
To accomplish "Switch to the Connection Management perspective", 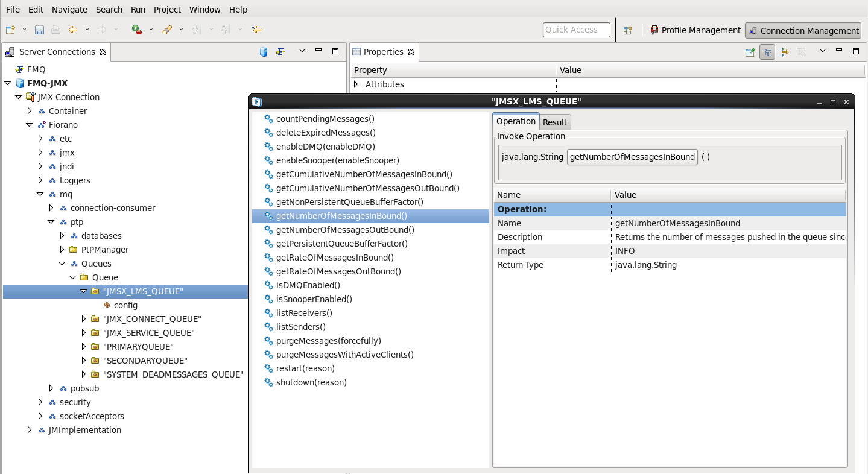I will [x=803, y=31].
